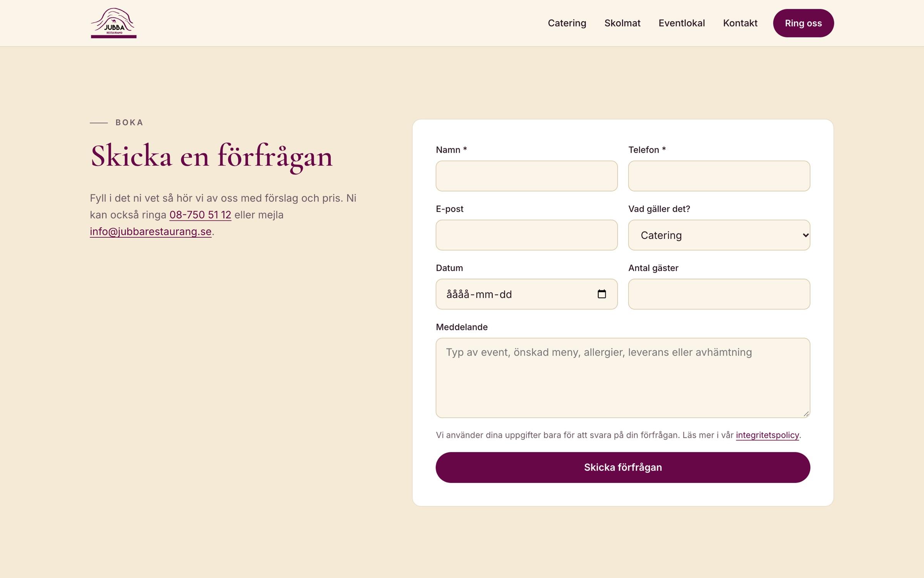Click into the Meddelande text area
This screenshot has height=578, width=924.
[x=623, y=378]
